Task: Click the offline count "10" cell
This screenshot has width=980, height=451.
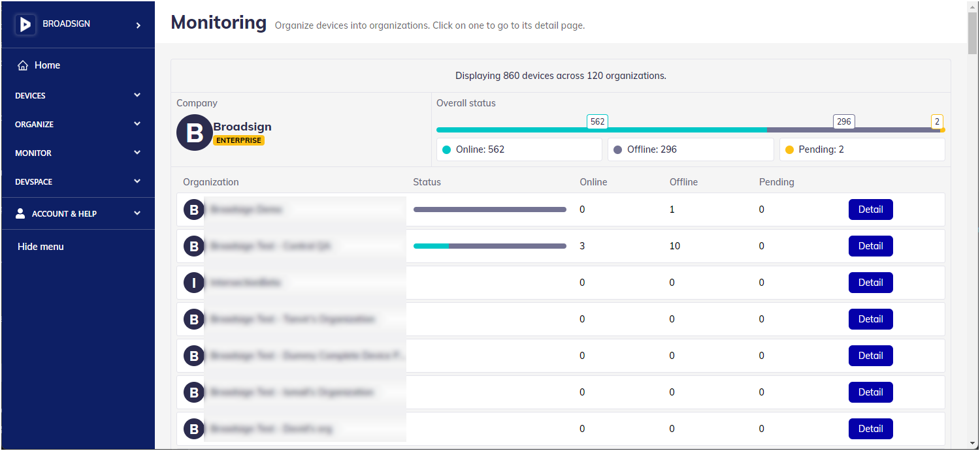Action: point(675,246)
